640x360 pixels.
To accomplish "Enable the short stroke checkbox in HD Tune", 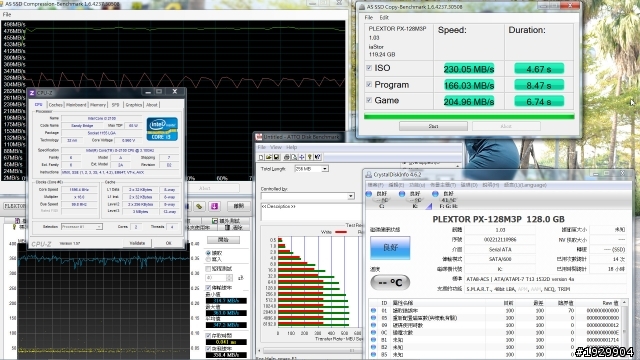I will [208, 269].
